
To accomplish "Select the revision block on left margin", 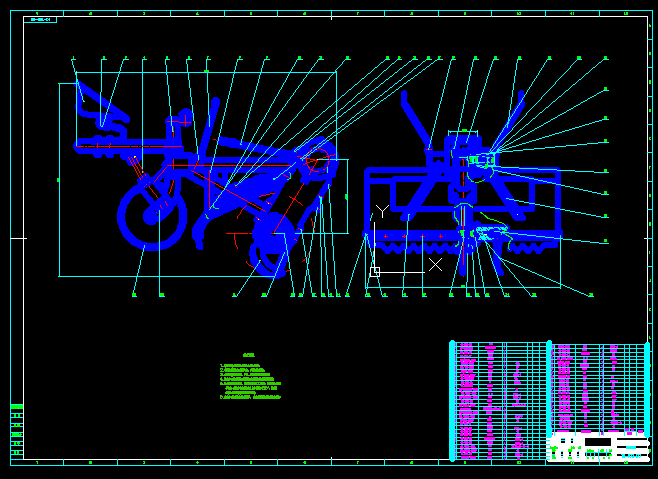I will (17, 430).
